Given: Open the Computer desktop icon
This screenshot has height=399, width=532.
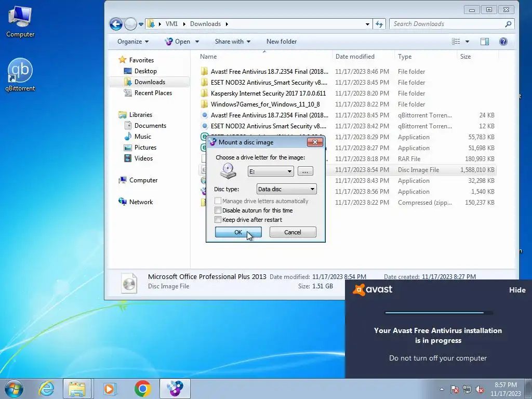Looking at the screenshot, I should coord(20,21).
